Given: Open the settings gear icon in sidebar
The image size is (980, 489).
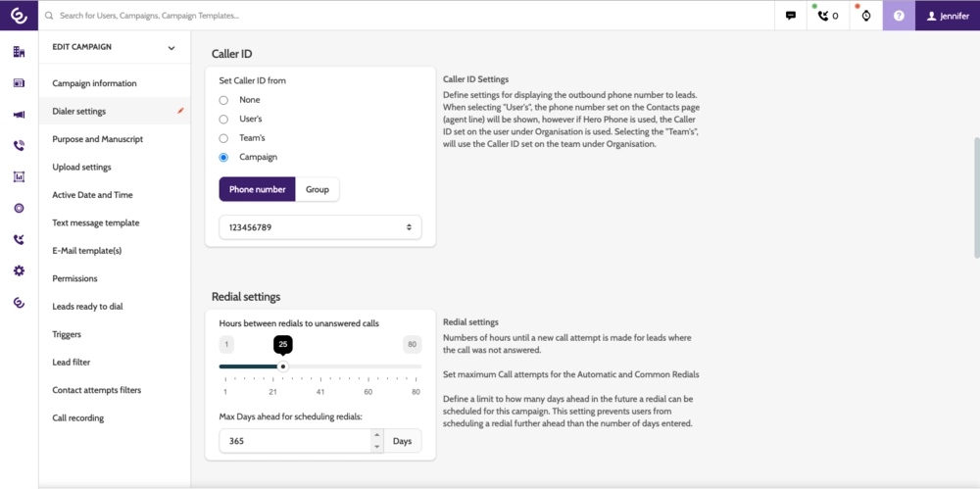Looking at the screenshot, I should [19, 270].
